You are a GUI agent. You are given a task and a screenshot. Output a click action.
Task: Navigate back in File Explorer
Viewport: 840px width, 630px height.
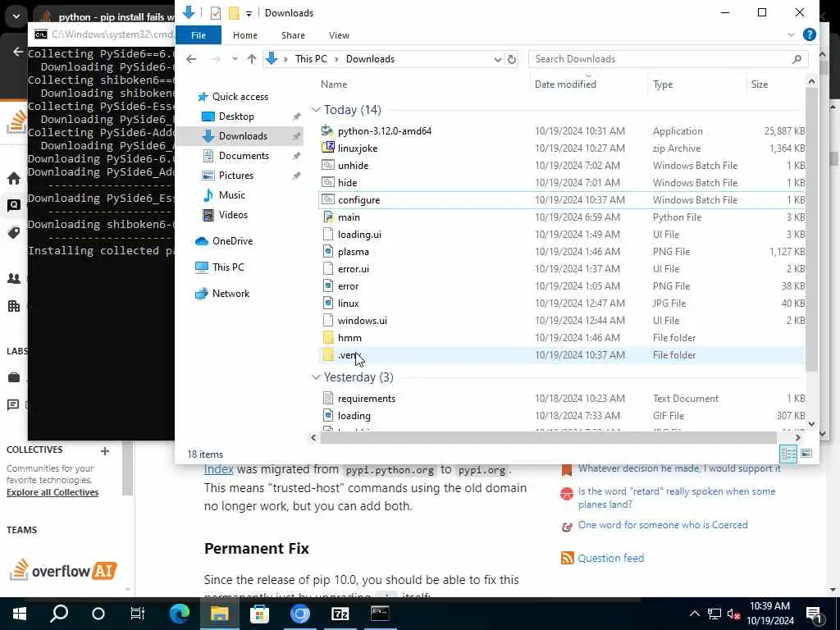(x=191, y=59)
